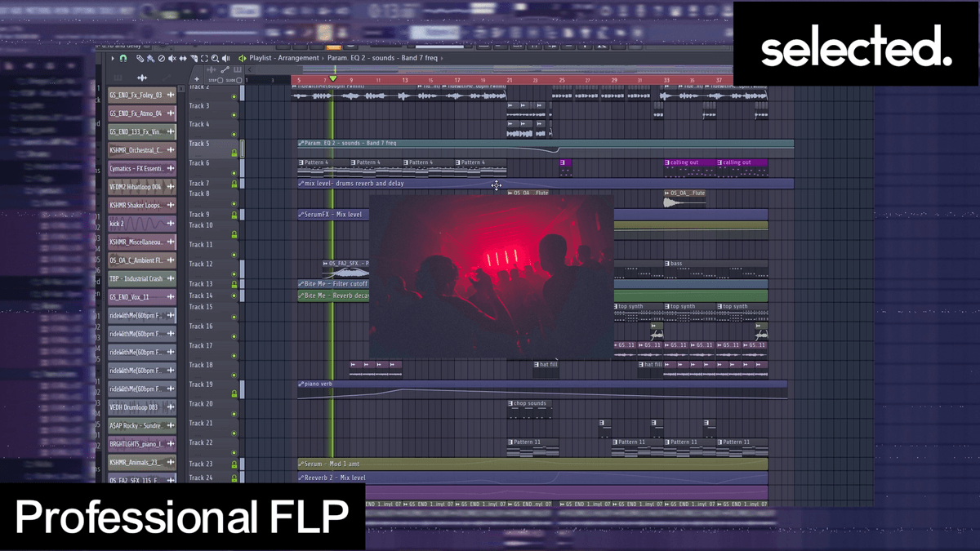Expand the Param. EQ 2 breadcrumb arrow
This screenshot has height=551, width=980.
[x=323, y=59]
